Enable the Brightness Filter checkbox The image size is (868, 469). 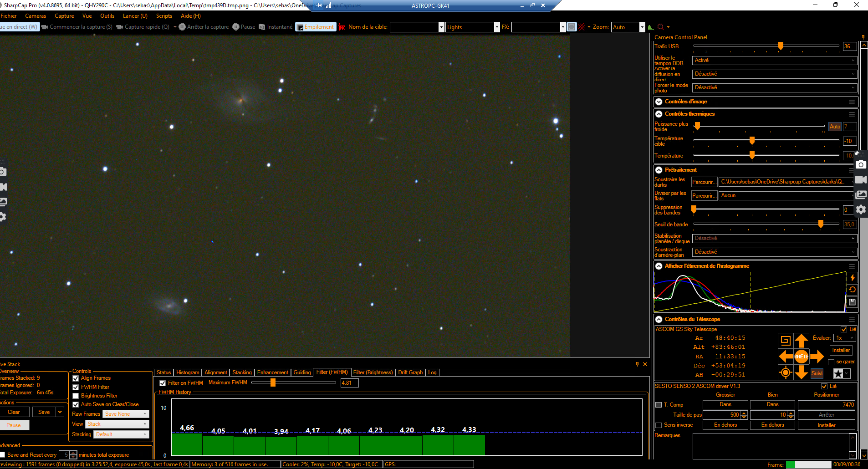pos(76,396)
